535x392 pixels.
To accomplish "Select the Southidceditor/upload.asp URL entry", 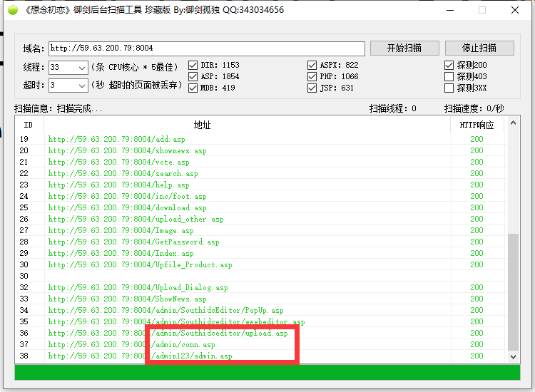I will (x=168, y=333).
